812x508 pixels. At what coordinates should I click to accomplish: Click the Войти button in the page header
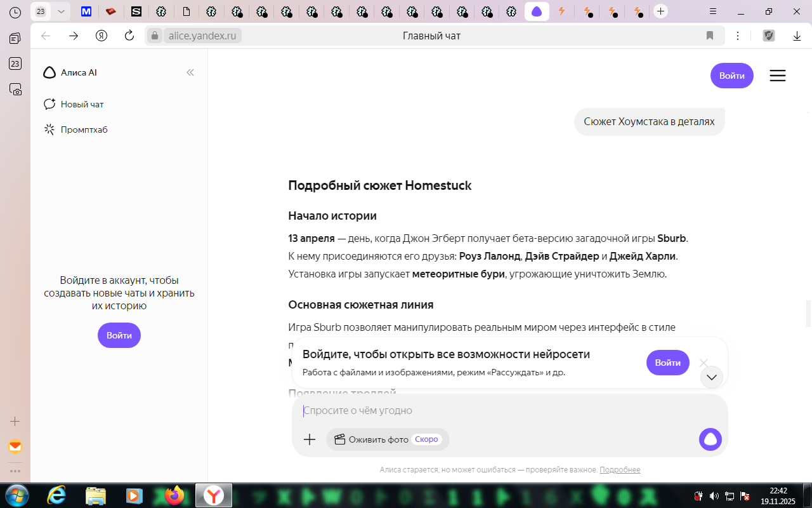pos(731,76)
